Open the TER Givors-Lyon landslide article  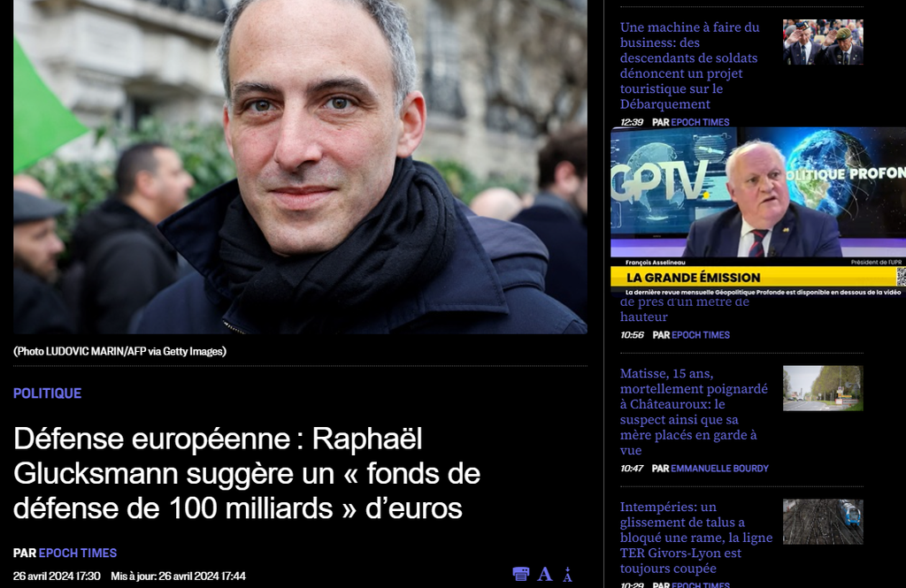click(696, 538)
